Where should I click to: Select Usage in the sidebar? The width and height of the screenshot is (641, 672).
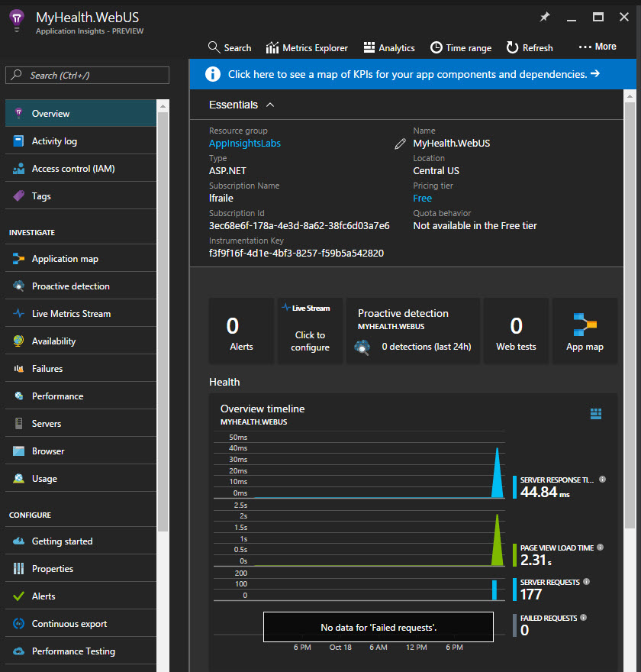[81, 478]
